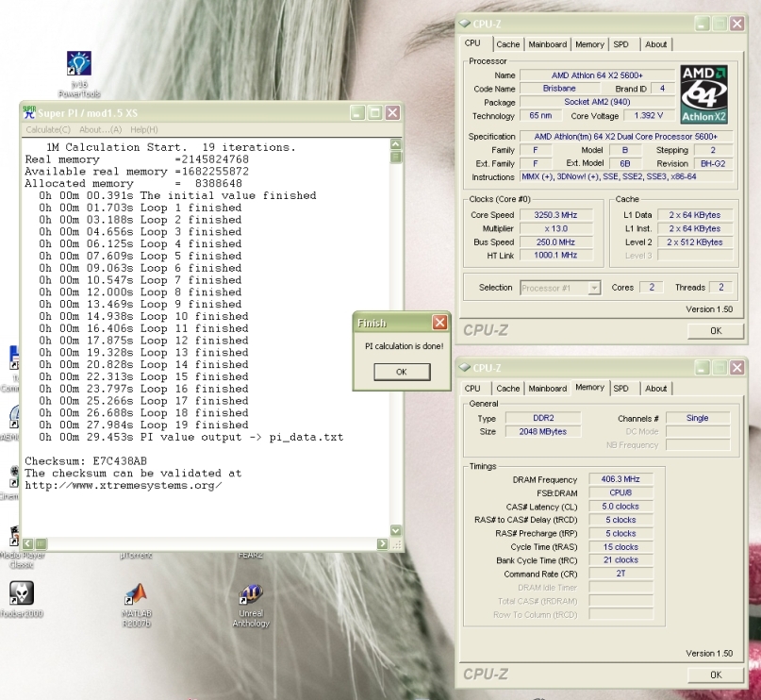Open the foobar2000 desktop shortcut
Viewport: 761px width, 700px height.
coord(21,593)
